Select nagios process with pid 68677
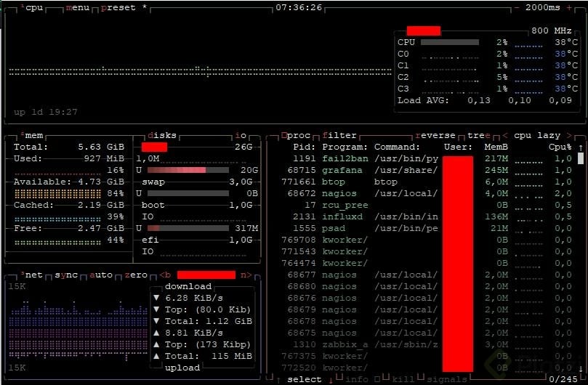This screenshot has height=385, width=588. (427, 275)
